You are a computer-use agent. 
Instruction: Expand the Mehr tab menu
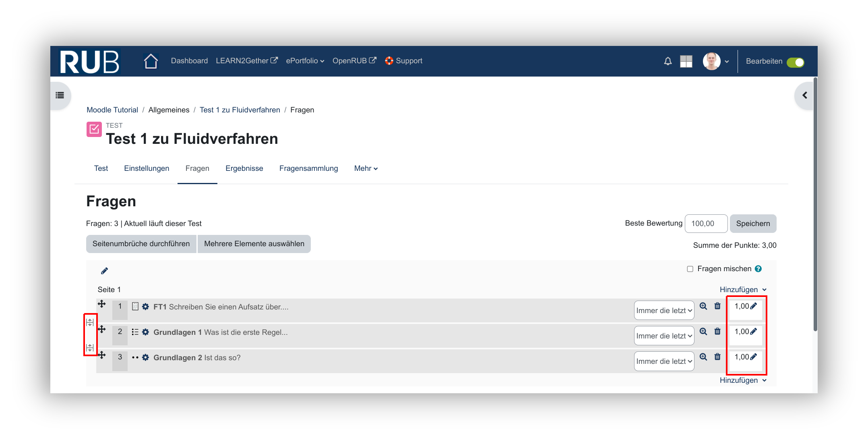point(366,168)
